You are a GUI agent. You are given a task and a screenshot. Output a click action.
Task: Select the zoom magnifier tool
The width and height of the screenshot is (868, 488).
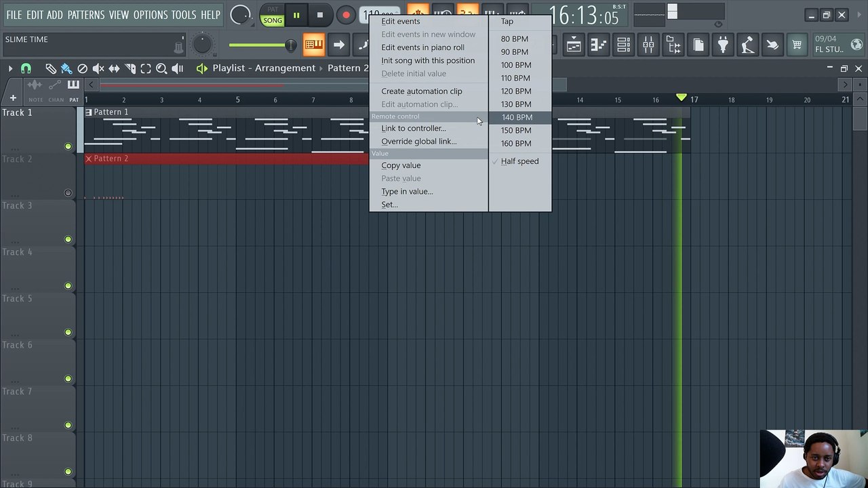pyautogui.click(x=161, y=68)
